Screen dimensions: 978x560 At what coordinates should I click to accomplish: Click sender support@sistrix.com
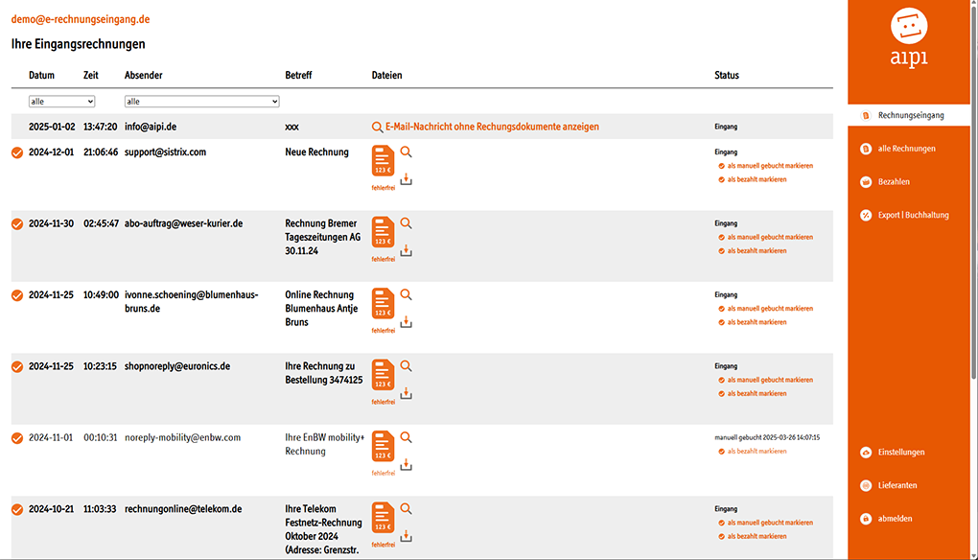(165, 152)
